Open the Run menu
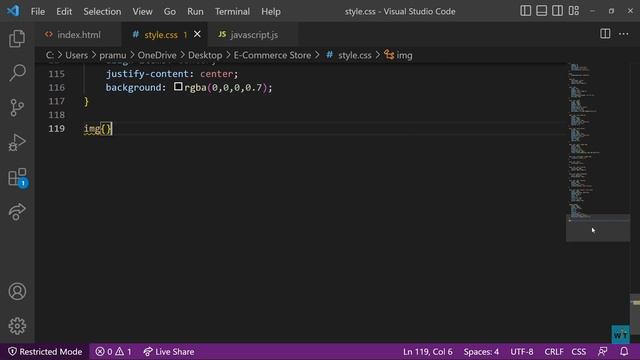Image resolution: width=640 pixels, height=360 pixels. coord(195,11)
